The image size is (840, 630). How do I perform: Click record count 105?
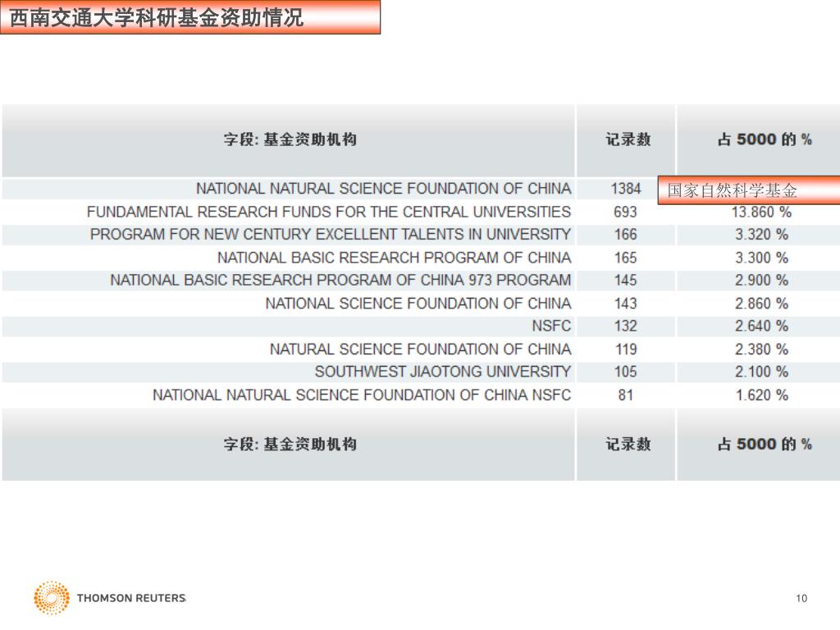[x=626, y=372]
